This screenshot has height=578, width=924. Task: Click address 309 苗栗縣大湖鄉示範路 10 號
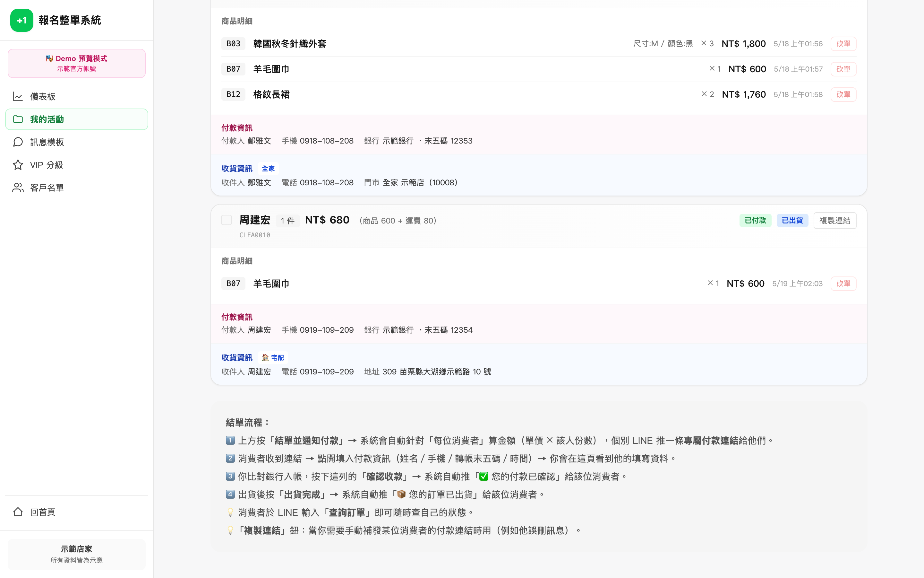pos(437,372)
